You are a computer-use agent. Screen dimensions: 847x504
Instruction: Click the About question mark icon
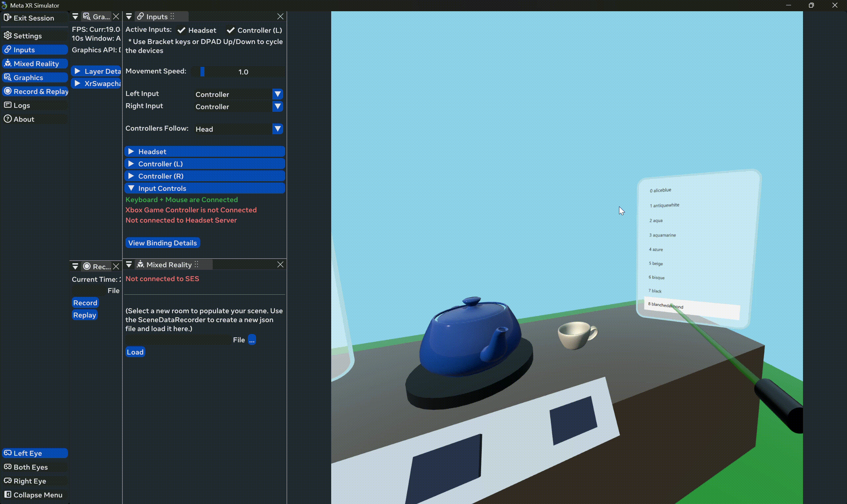8,119
